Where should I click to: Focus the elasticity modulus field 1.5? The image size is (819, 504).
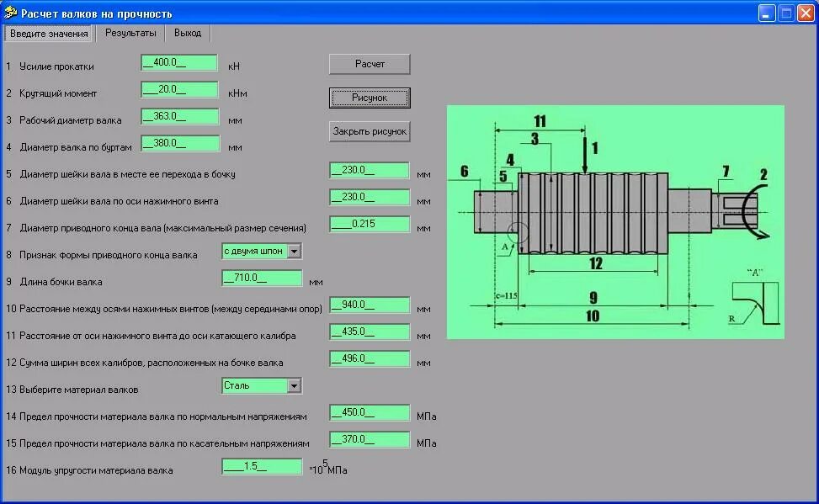(262, 466)
